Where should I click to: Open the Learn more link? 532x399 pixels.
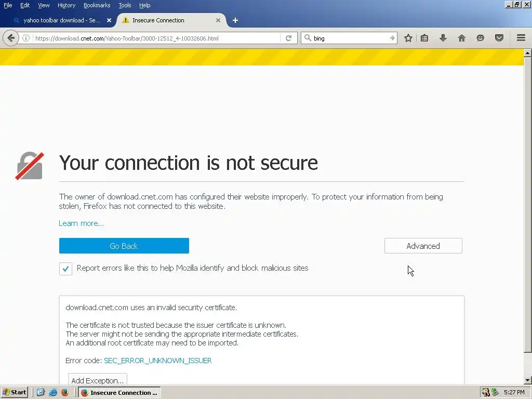coord(81,223)
